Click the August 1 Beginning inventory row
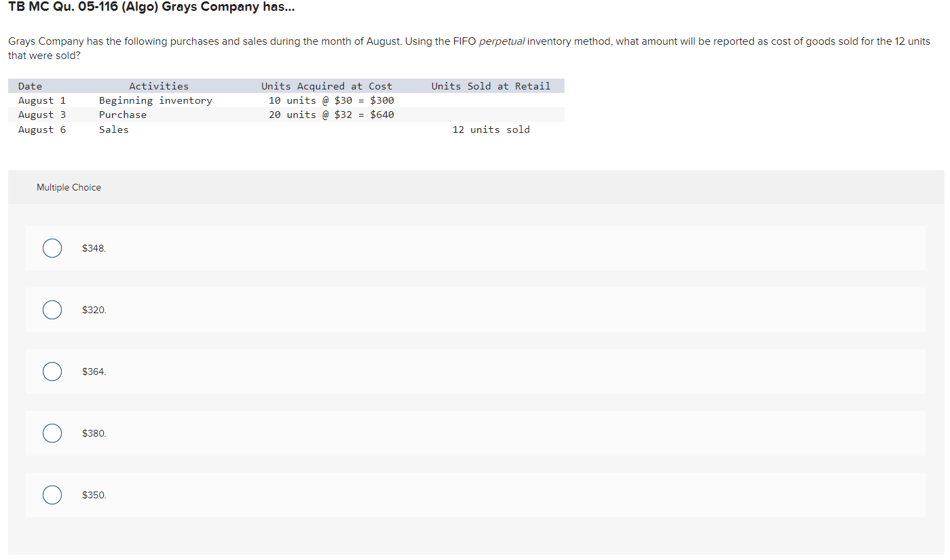This screenshot has width=950, height=560. coord(204,100)
